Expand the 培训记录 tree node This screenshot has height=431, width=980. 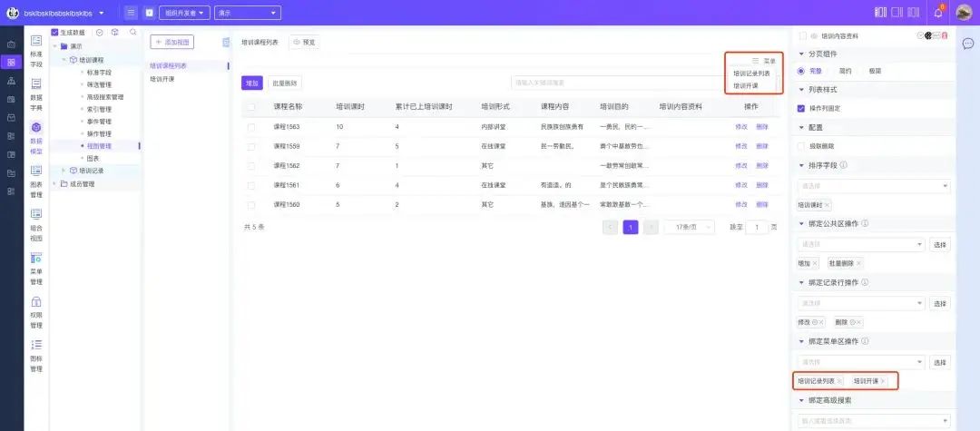tap(64, 171)
